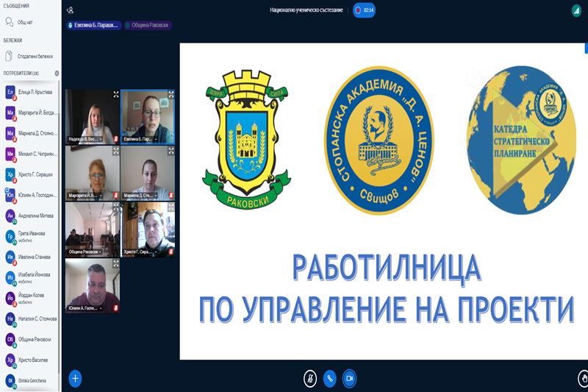Click the Di avatar of Dimka Gencheva
The height and width of the screenshot is (392, 588).
10,381
